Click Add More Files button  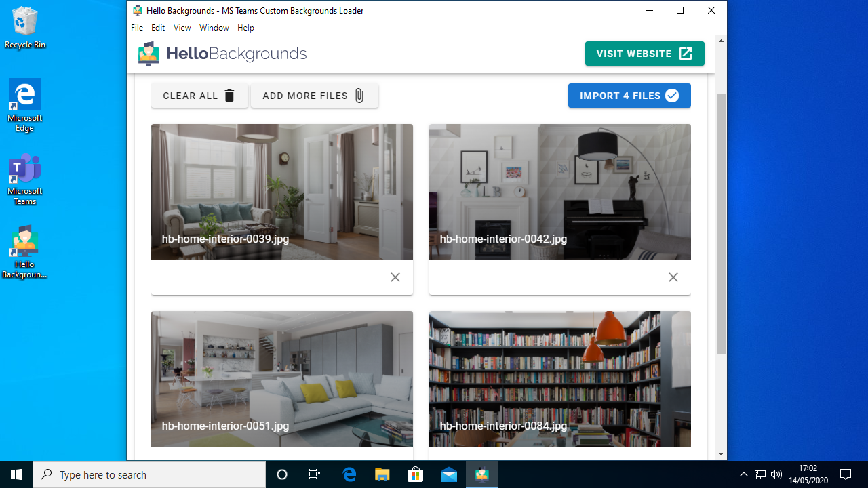point(315,96)
